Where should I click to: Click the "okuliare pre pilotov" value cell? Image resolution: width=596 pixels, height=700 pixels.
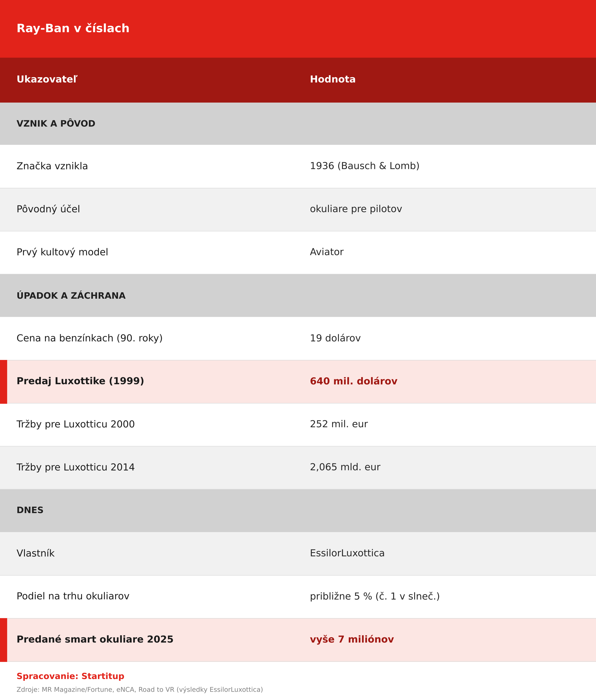(356, 209)
